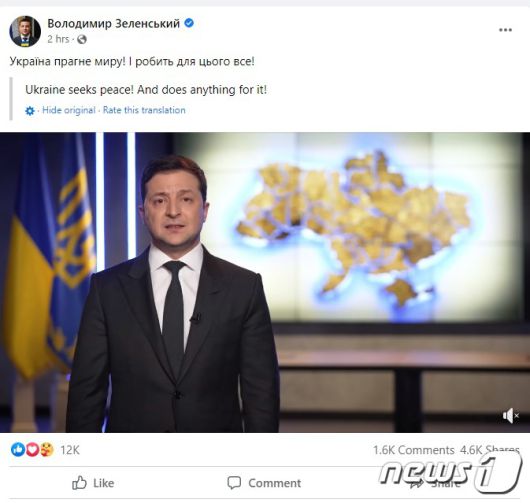
Task: Like the post with the Like button
Action: [x=93, y=483]
